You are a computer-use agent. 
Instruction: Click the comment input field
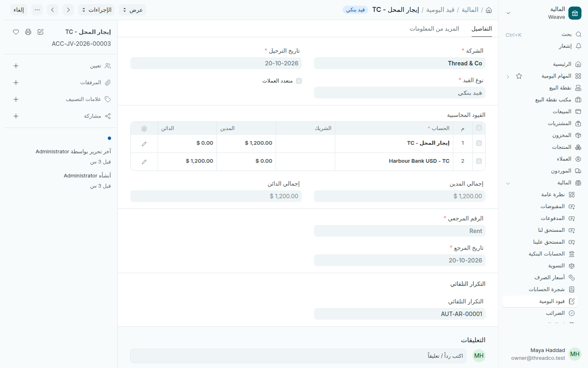pos(298,356)
